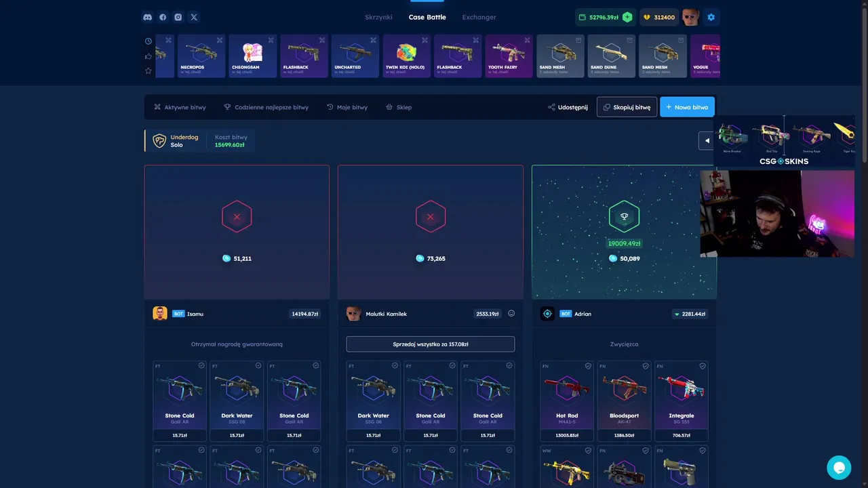Click crossed-swords icon on Twin Koi drop
The height and width of the screenshot is (488, 868).
pos(425,40)
